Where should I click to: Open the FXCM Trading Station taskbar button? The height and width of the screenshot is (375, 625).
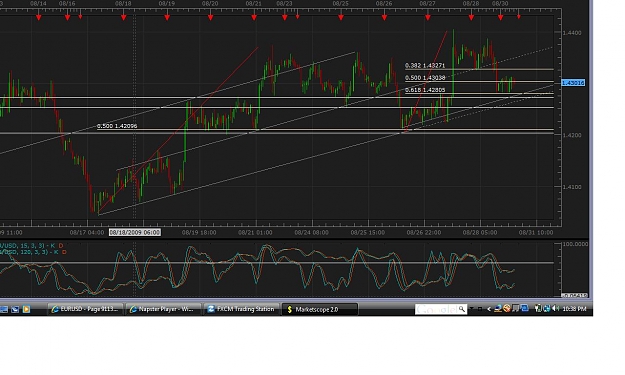(x=241, y=309)
